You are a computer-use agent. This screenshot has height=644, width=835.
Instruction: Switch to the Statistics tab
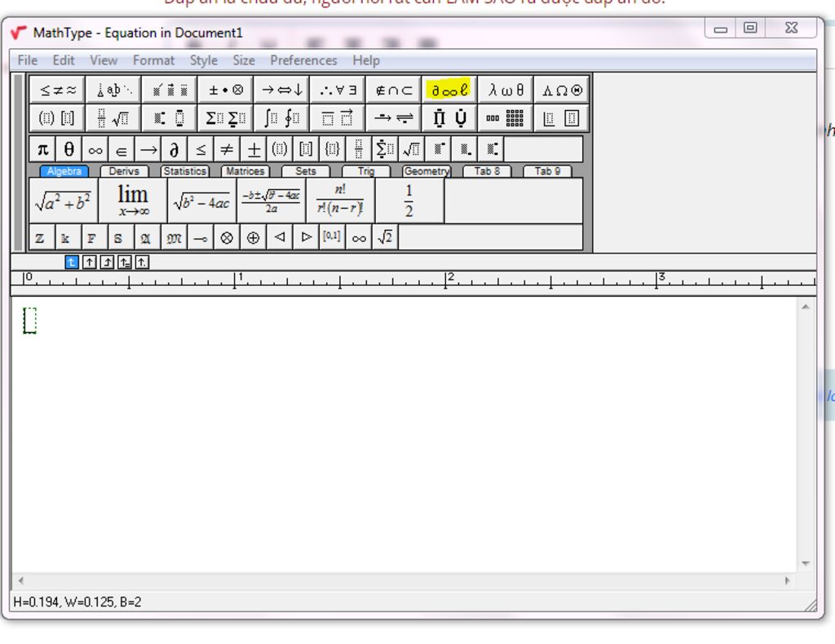coord(185,171)
